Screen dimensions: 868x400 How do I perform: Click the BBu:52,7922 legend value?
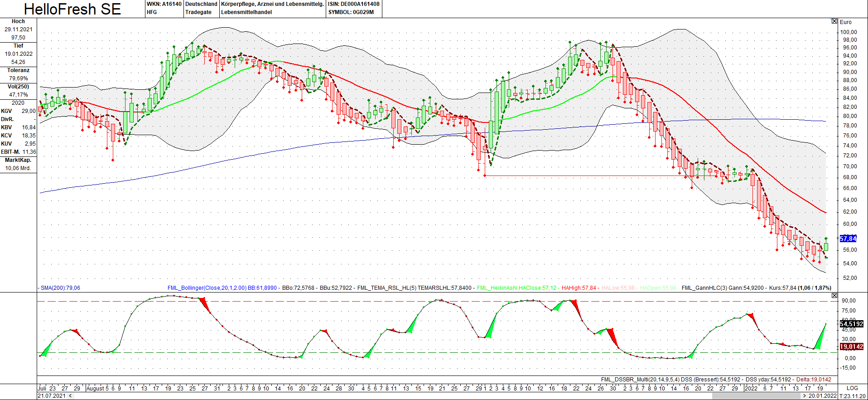336,288
